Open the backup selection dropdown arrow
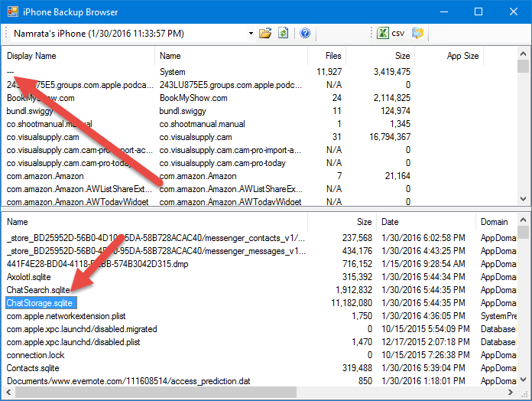Screen dimensions: 532x401 coord(251,33)
